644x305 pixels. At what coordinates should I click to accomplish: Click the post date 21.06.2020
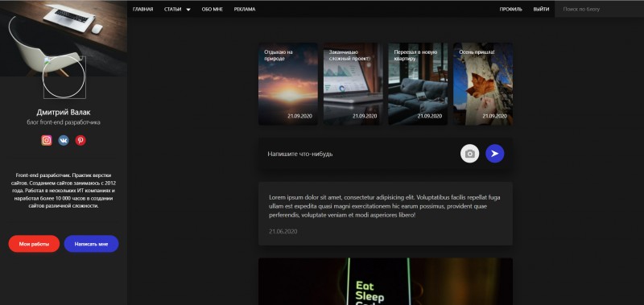tap(283, 232)
